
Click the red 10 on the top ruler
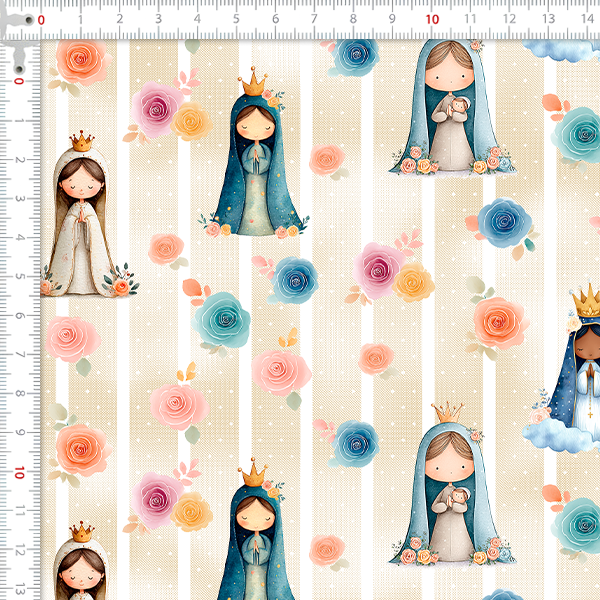pyautogui.click(x=432, y=20)
